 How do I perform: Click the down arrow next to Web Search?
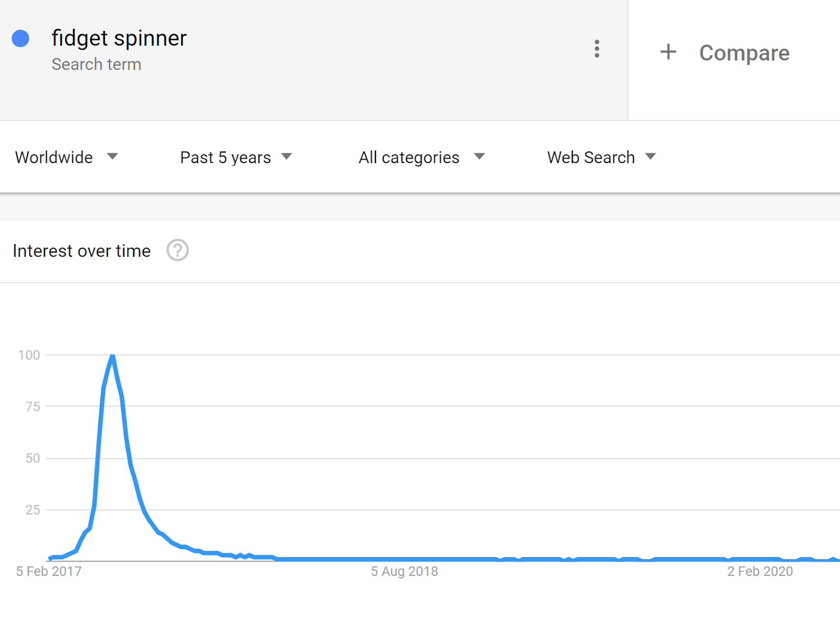click(x=650, y=156)
